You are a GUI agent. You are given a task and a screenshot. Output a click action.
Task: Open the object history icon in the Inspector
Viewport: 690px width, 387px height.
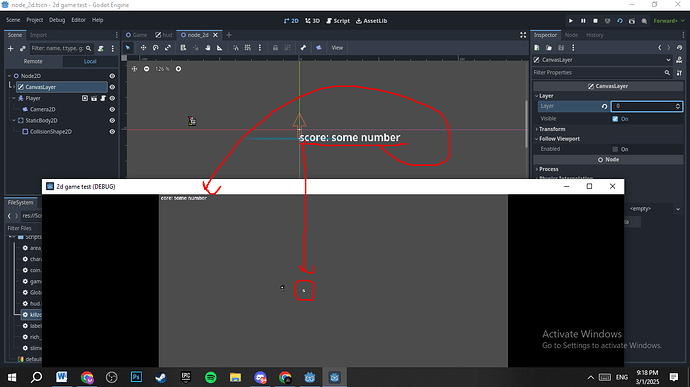click(x=679, y=48)
